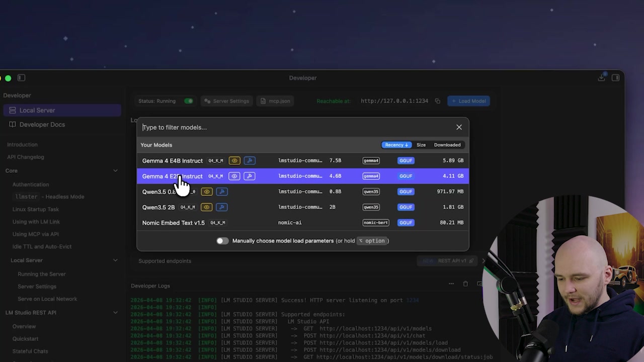Toggle the collapse sidebar control beside traffic lights
Viewport: 644px width, 362px height.
pos(21,77)
